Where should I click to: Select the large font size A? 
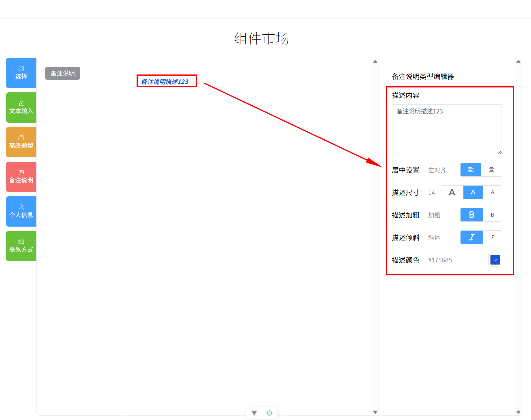pos(452,192)
